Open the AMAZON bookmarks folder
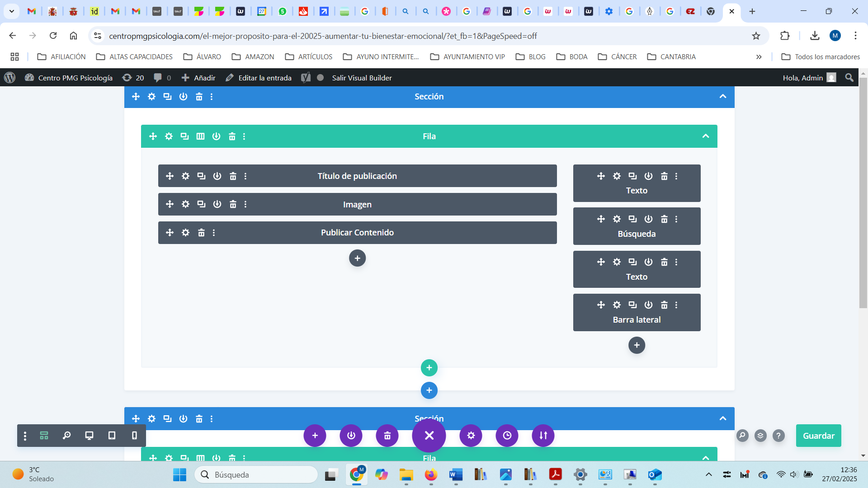868x488 pixels. point(253,57)
